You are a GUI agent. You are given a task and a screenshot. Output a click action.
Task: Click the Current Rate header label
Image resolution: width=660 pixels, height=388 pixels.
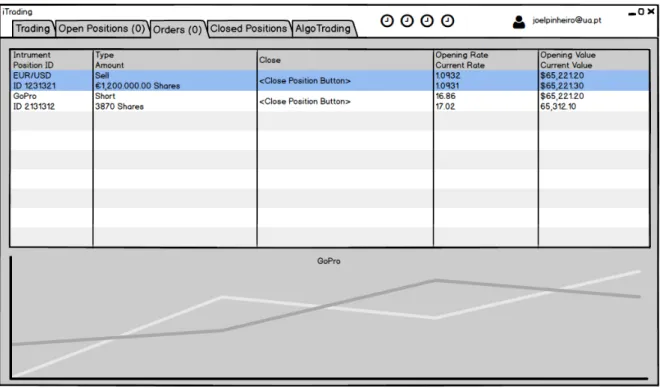pyautogui.click(x=460, y=65)
